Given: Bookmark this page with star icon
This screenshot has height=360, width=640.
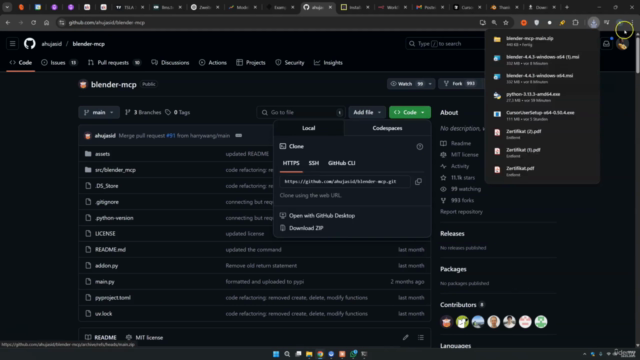Looking at the screenshot, I should tap(506, 22).
